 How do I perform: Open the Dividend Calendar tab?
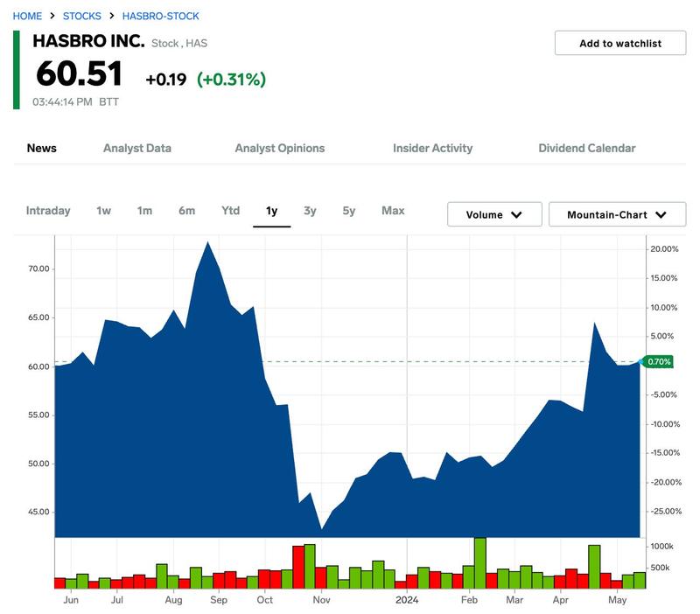(586, 148)
